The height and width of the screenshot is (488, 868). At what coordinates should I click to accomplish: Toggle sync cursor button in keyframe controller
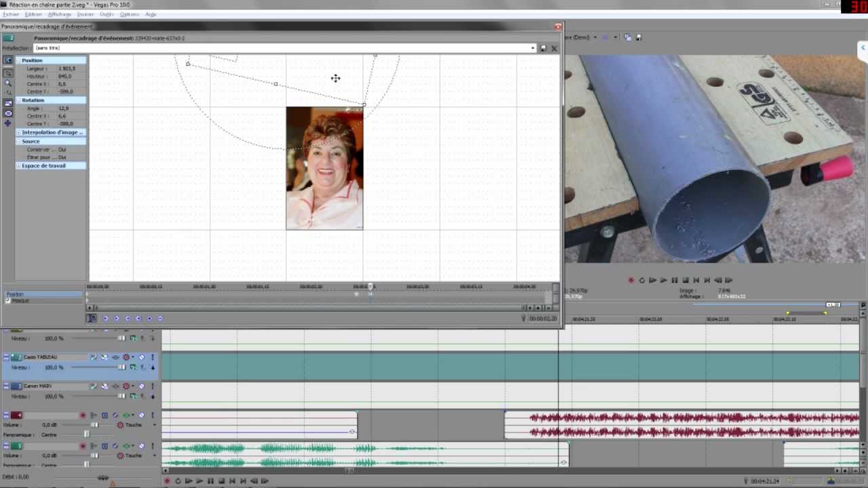pos(92,319)
